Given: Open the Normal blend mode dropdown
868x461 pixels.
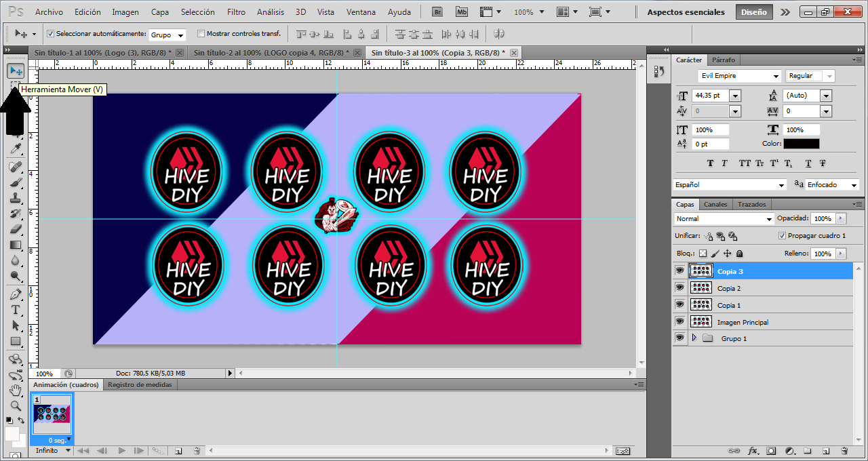Looking at the screenshot, I should pos(724,219).
